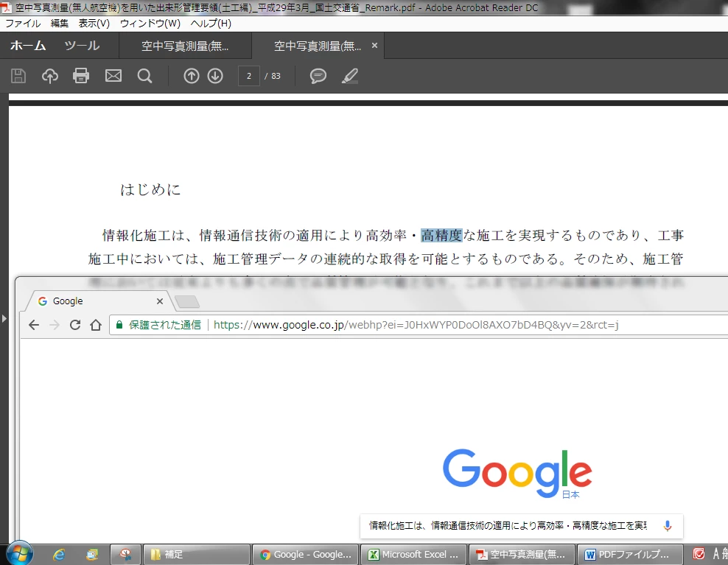Screen dimensions: 728x565
Task: Select the active second 空中写真測量 document tab
Action: pos(318,46)
